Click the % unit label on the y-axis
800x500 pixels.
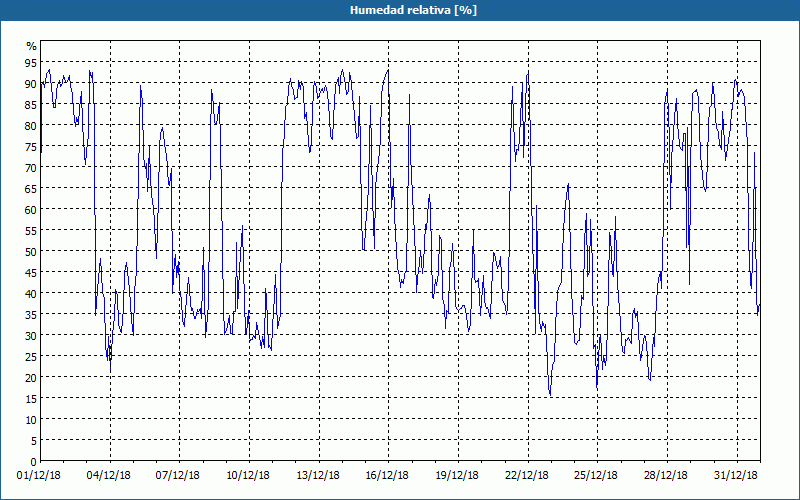click(x=32, y=46)
